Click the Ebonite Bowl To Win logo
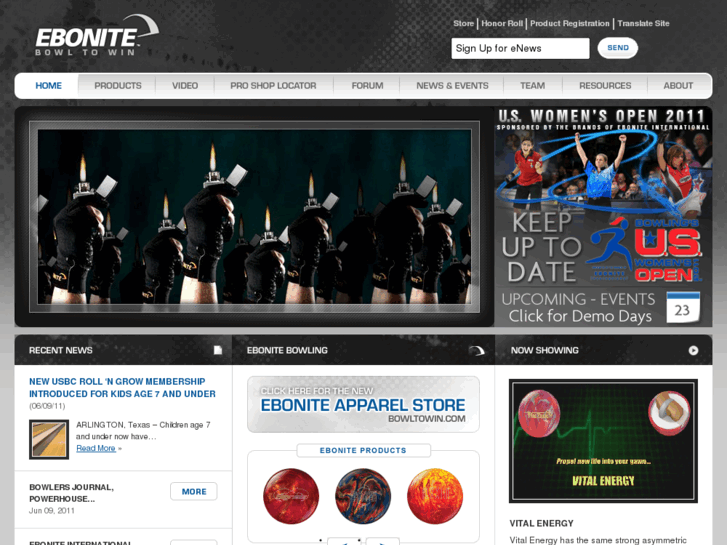Viewport: 727px width, 545px height. (x=97, y=36)
